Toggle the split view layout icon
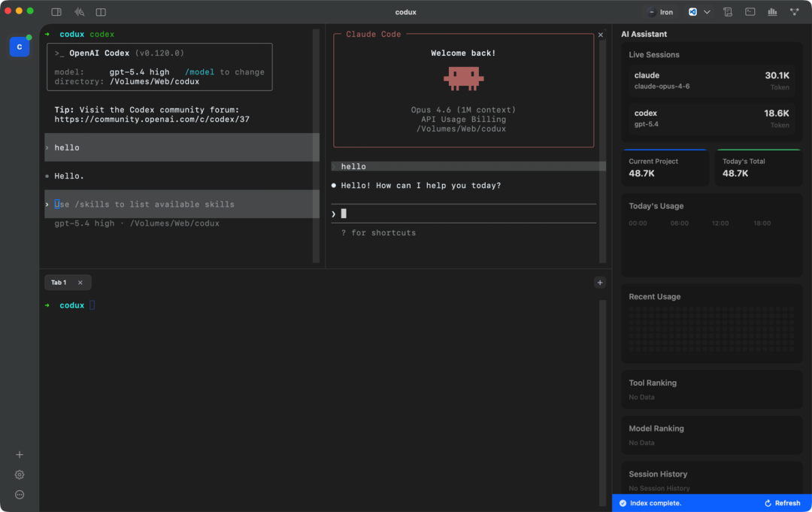The image size is (812, 512). click(x=101, y=12)
